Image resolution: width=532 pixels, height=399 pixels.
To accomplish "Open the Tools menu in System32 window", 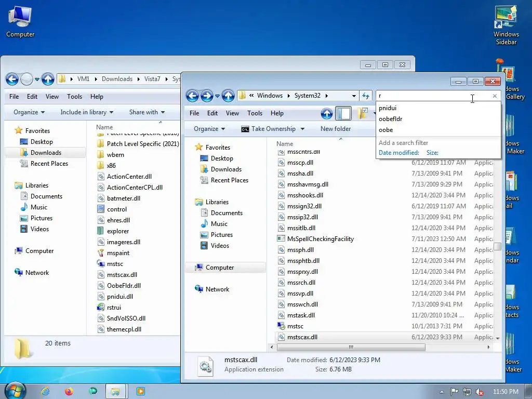I will [x=255, y=113].
